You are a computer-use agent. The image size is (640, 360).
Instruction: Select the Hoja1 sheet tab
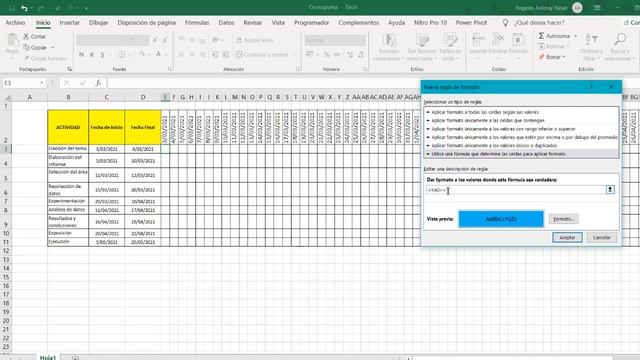[x=48, y=358]
